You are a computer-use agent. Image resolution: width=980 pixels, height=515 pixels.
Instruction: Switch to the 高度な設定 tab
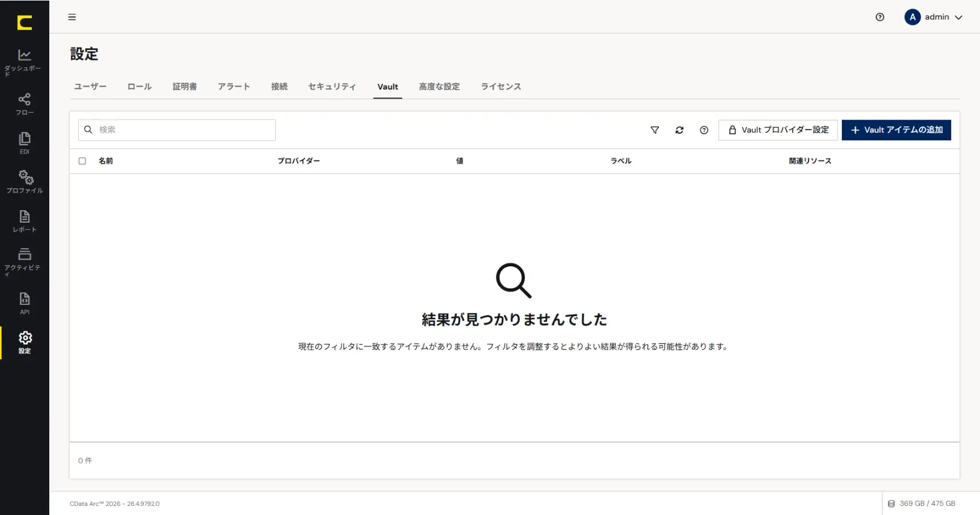click(x=439, y=87)
